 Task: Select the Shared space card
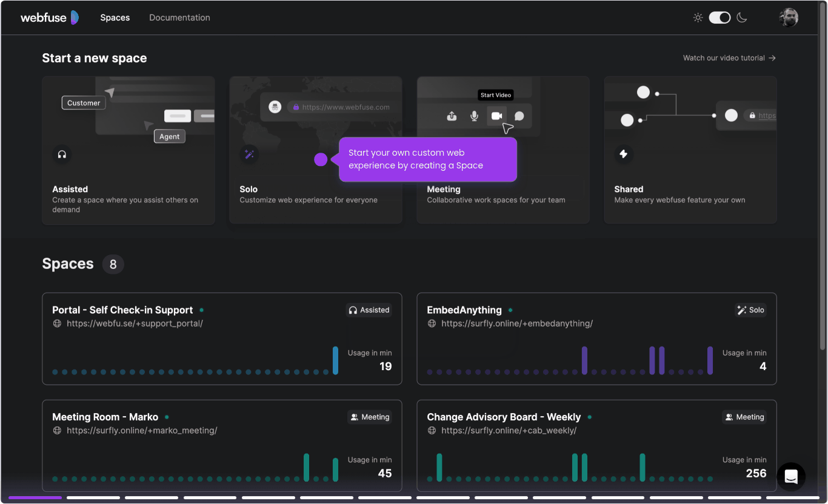click(690, 150)
